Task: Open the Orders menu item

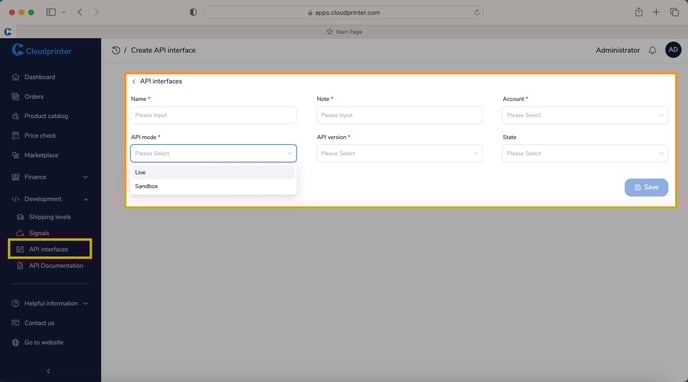Action: coord(34,96)
